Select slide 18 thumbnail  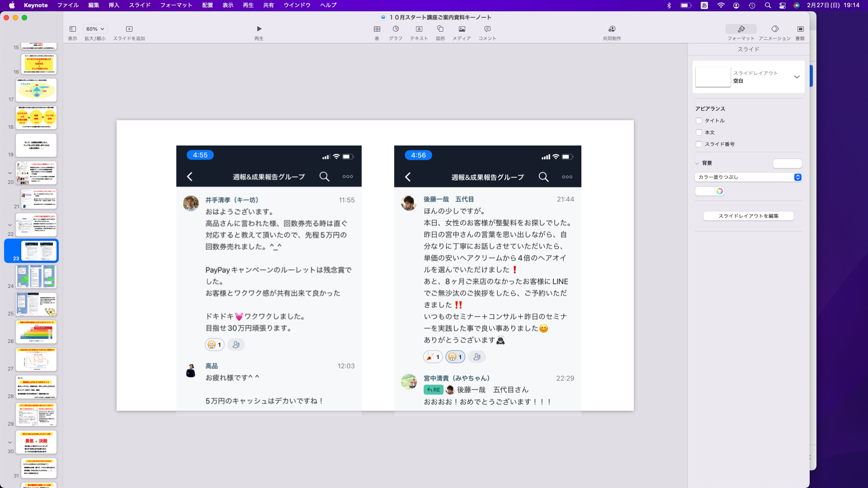point(36,117)
